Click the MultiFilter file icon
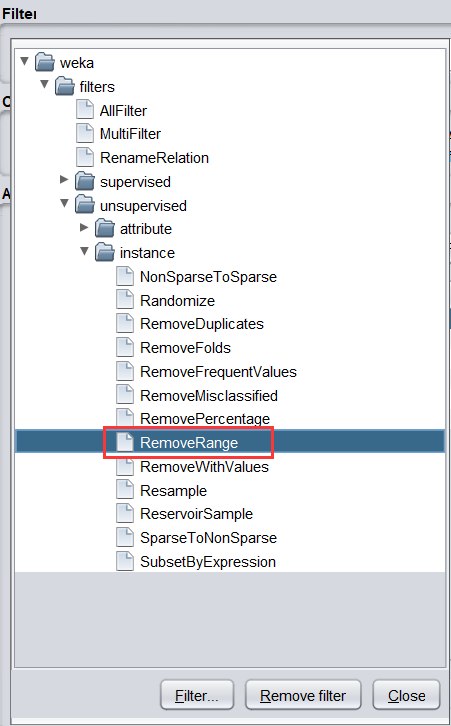Image resolution: width=451 pixels, height=726 pixels. coord(85,133)
